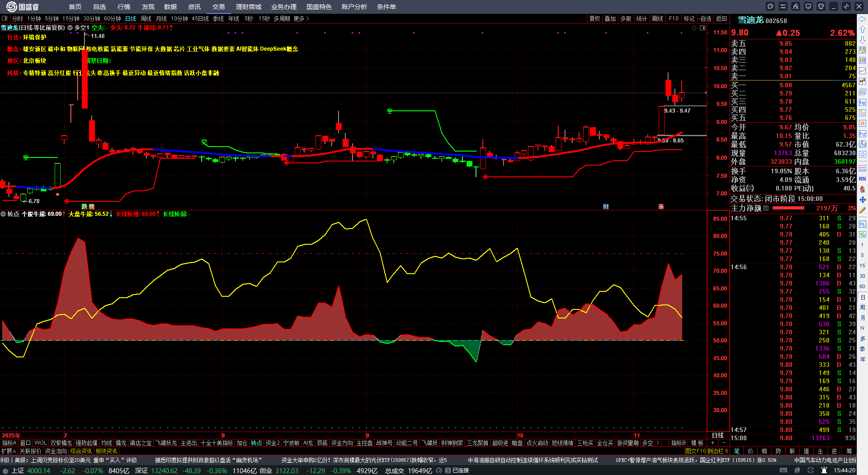The height and width of the screenshot is (475, 868).
Task: Open the candlestick chart sidebar icon
Action: 863,81
